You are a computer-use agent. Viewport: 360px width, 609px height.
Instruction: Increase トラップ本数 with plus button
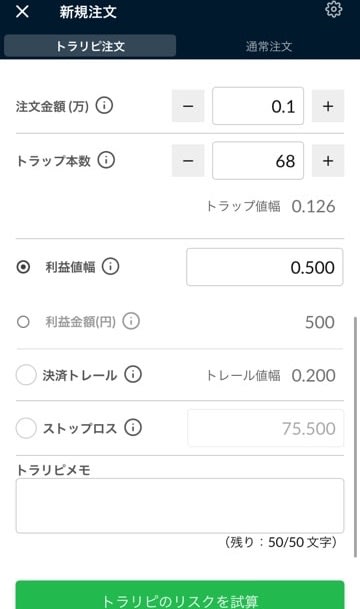[x=328, y=160]
